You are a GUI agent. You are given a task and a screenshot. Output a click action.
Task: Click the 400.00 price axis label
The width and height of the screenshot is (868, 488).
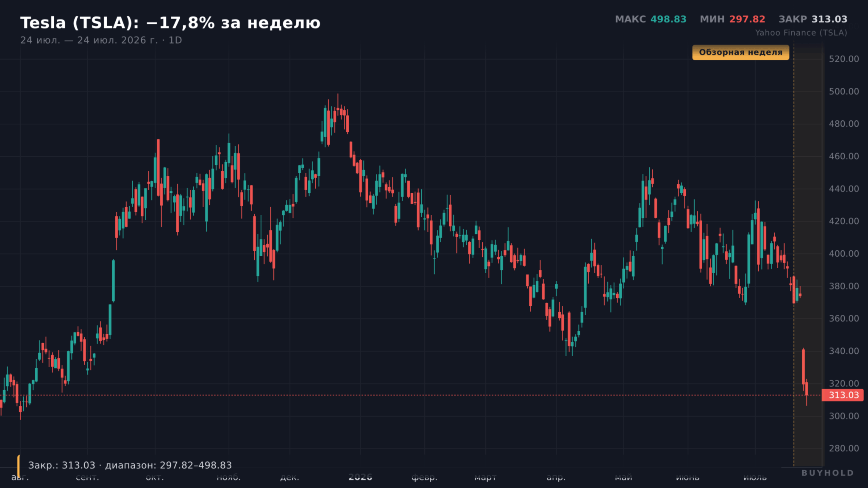[844, 254]
